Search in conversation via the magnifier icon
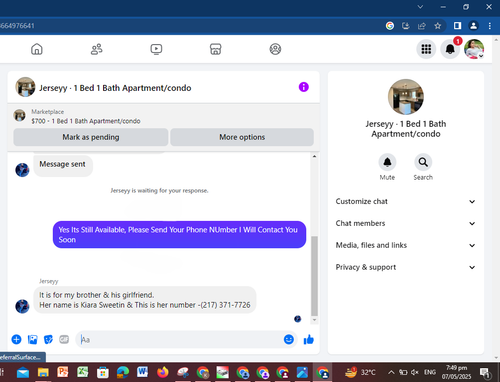 423,162
